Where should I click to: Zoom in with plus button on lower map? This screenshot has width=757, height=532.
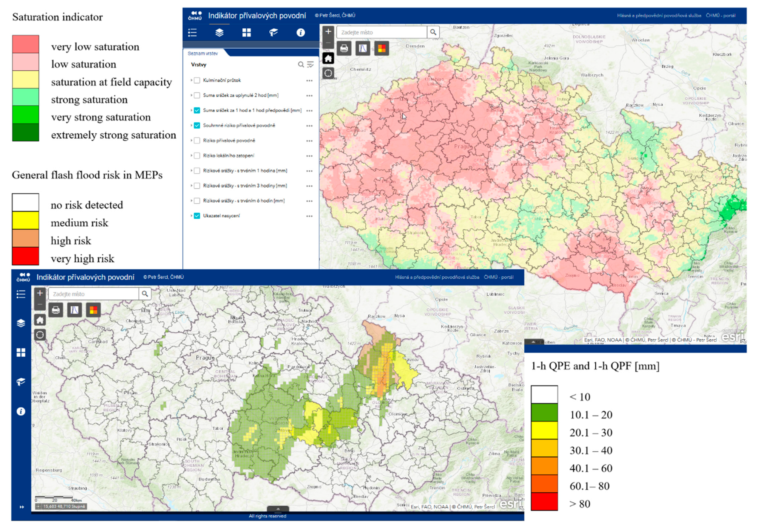click(40, 293)
